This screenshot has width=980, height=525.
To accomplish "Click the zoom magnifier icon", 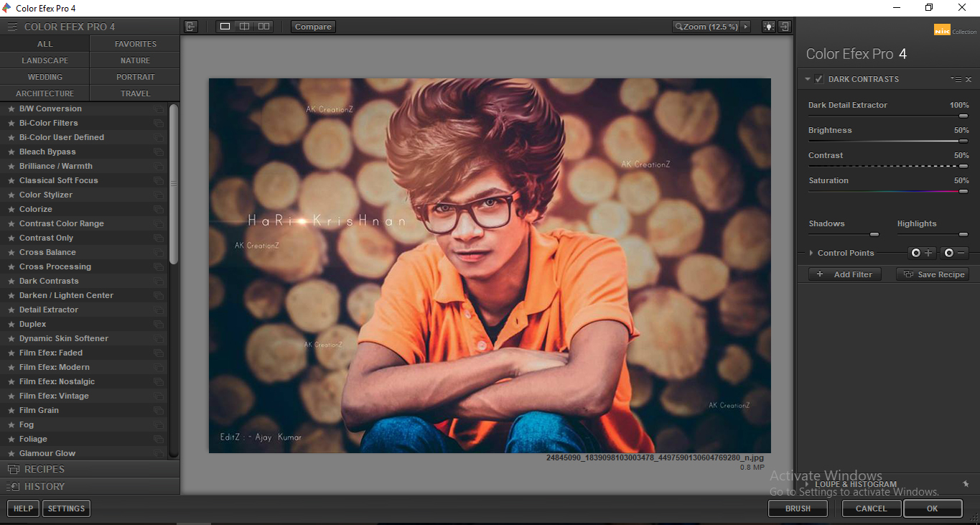I will [678, 27].
